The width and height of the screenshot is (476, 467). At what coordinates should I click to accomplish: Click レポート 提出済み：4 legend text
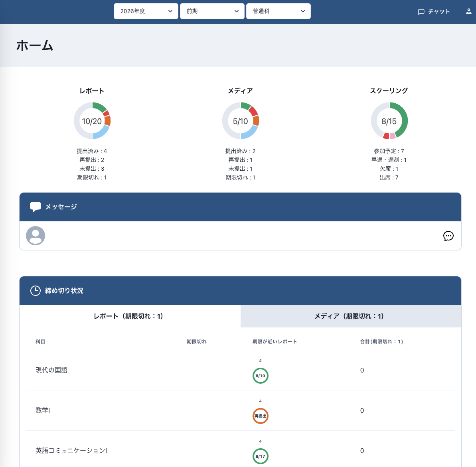click(92, 151)
